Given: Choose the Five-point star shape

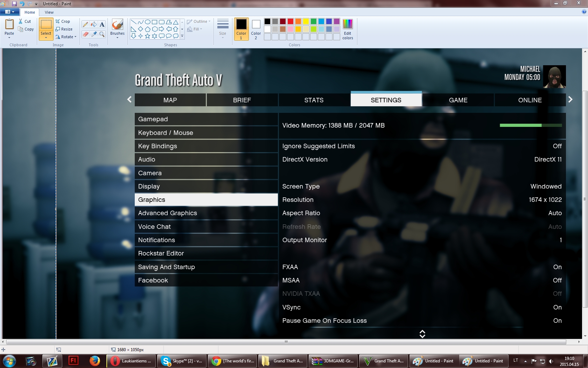Looking at the screenshot, I should pos(147,36).
